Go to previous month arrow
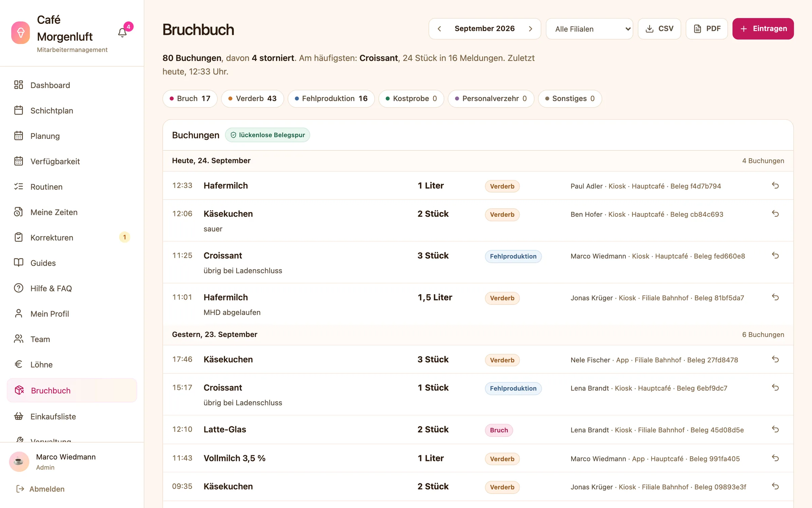The image size is (812, 508). click(x=439, y=29)
